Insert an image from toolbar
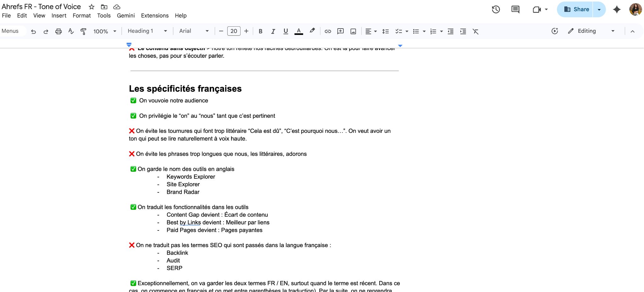The height and width of the screenshot is (292, 644). pyautogui.click(x=353, y=31)
